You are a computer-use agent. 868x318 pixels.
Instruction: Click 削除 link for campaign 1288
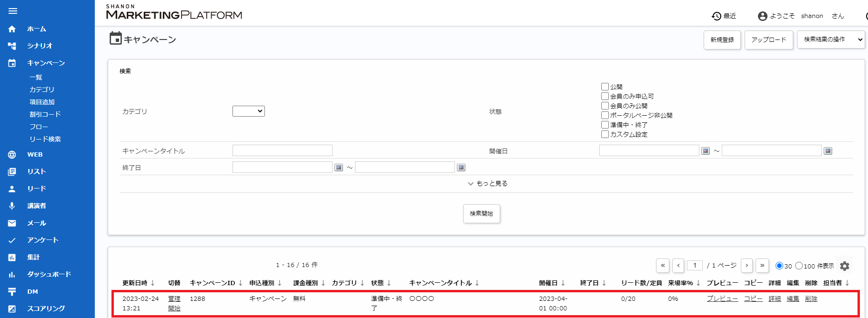click(x=811, y=299)
